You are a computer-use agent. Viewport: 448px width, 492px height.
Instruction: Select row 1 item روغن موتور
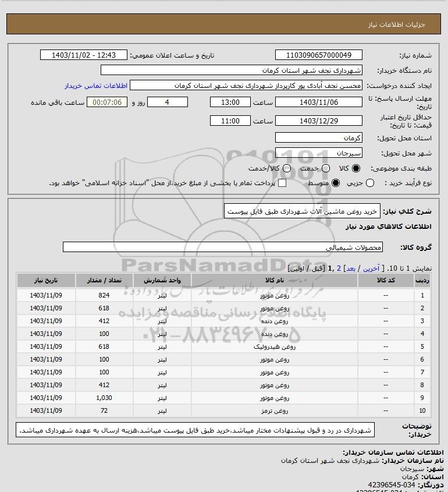click(274, 295)
